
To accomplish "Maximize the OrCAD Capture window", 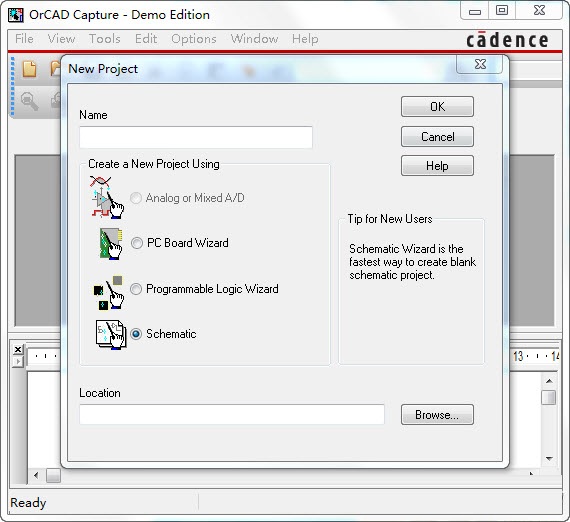I will pos(502,10).
